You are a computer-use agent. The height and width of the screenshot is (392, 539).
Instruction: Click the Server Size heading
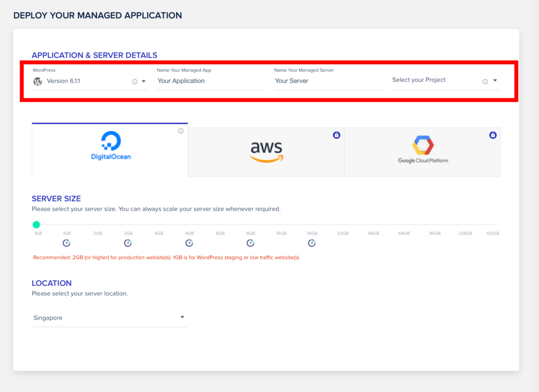coord(56,198)
